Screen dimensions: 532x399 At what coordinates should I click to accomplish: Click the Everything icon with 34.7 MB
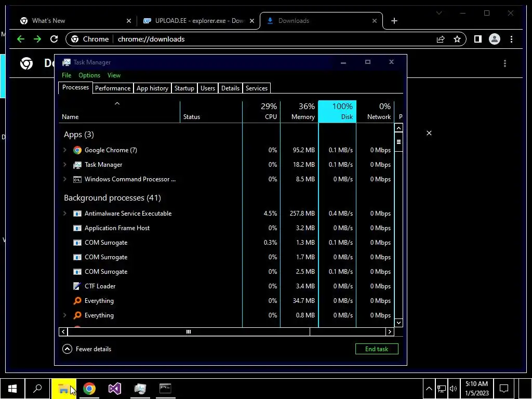coord(77,301)
